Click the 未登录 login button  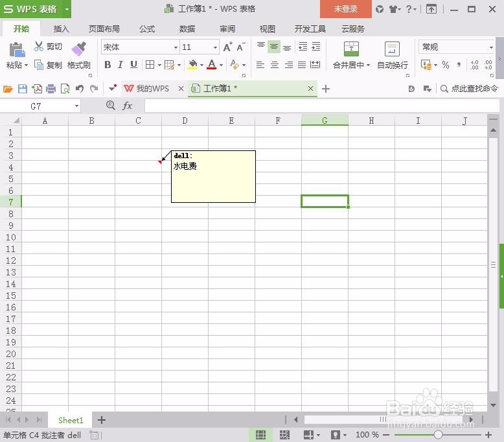(345, 9)
